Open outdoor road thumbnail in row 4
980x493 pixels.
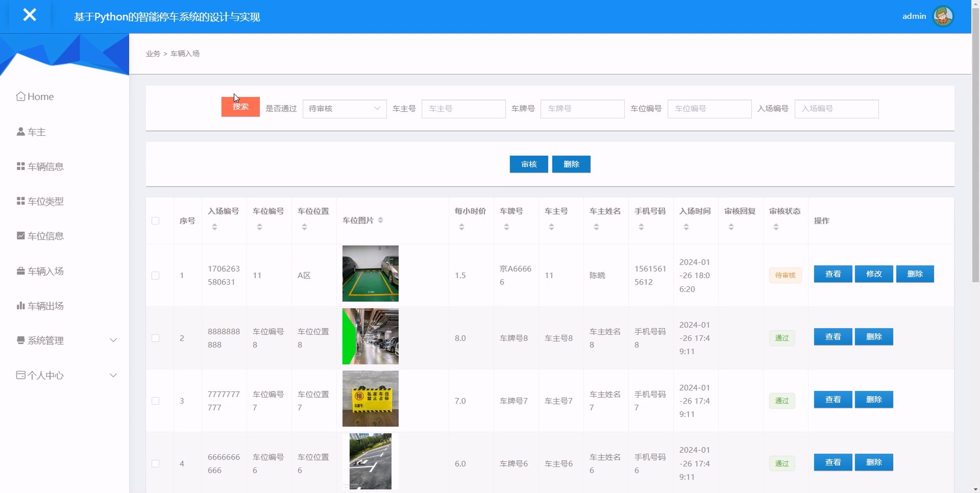[x=370, y=461]
